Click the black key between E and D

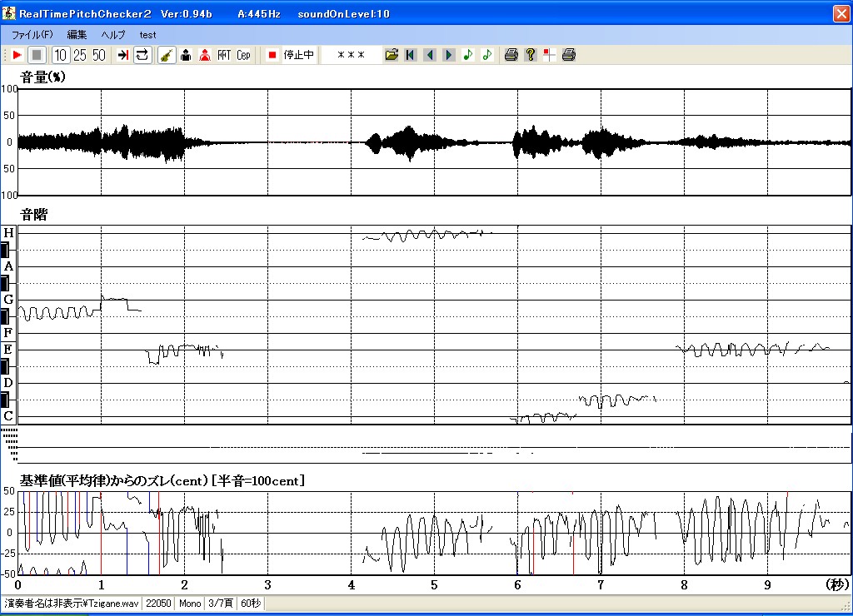coord(5,366)
